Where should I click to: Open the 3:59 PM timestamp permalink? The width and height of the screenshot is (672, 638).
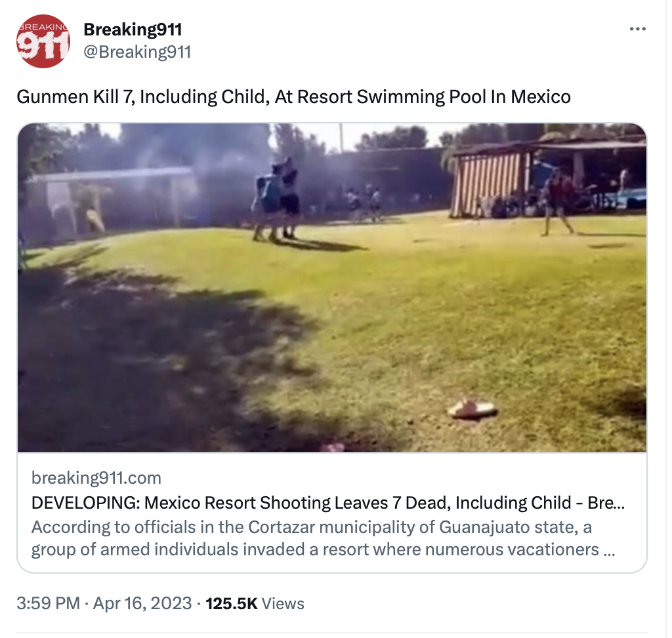[49, 603]
